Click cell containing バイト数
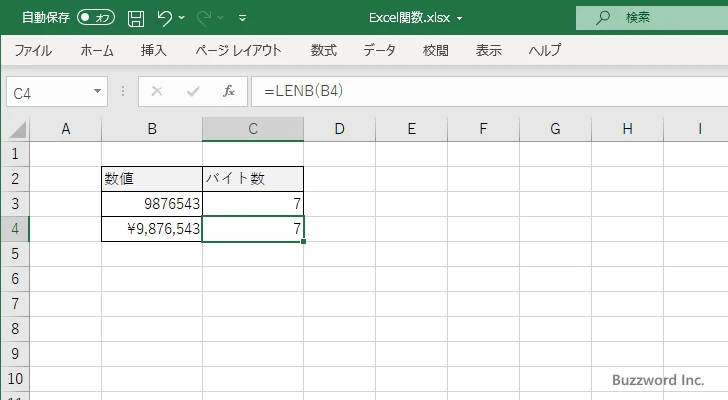728x400 pixels. tap(253, 179)
